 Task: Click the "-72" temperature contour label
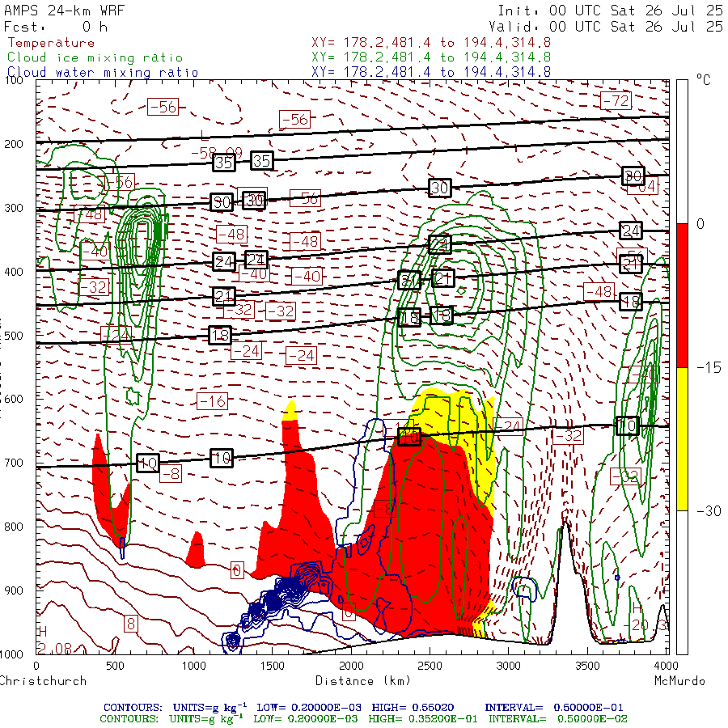[616, 100]
